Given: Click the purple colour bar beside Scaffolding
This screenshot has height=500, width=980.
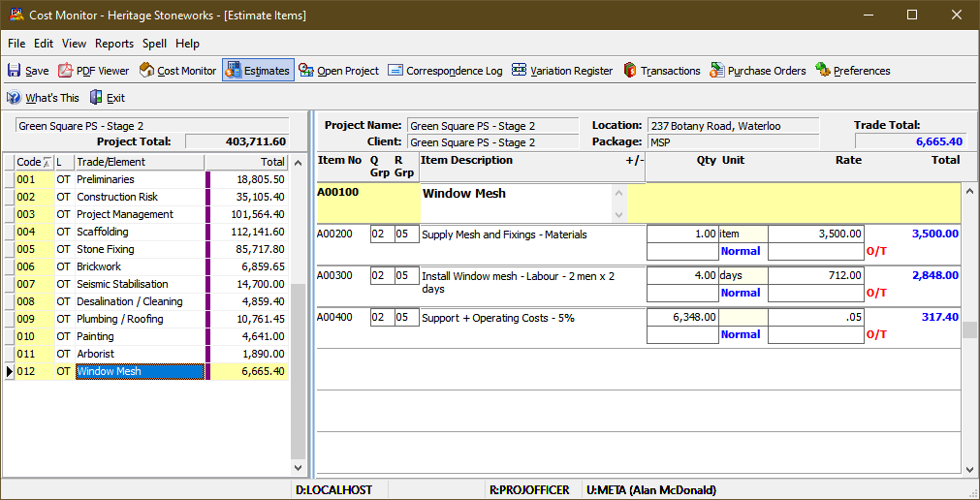Looking at the screenshot, I should (207, 232).
